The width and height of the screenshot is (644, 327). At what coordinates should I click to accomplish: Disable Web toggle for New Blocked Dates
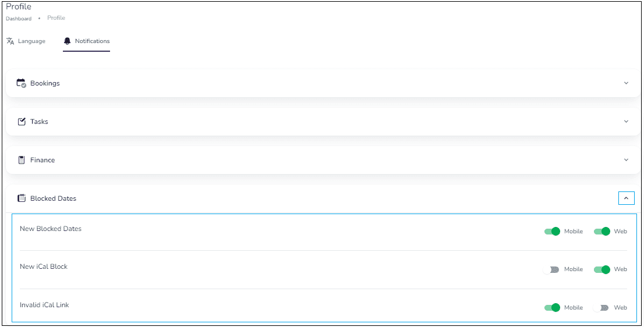point(601,232)
